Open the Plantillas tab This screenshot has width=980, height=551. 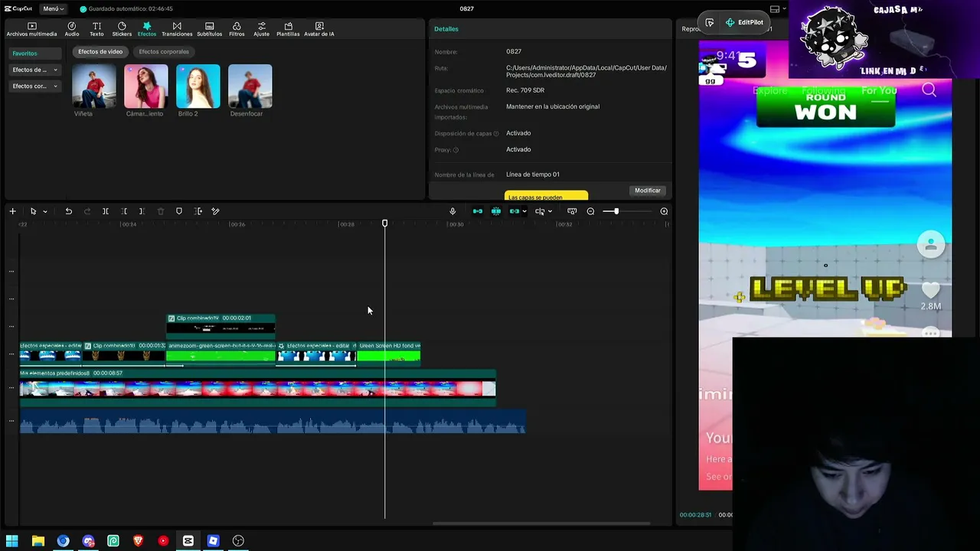[288, 29]
